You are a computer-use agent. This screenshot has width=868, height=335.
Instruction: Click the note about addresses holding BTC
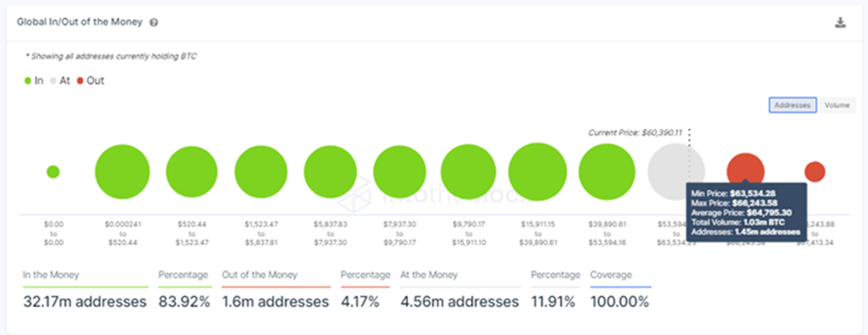pos(111,56)
